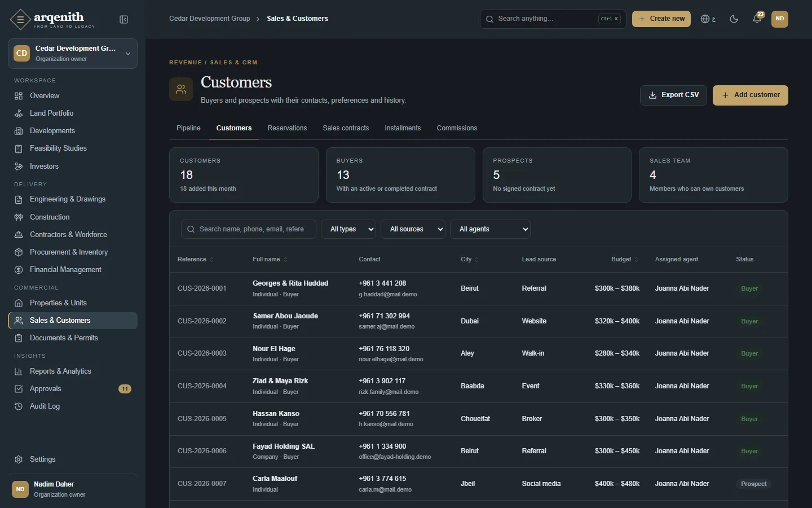Go to Financial Management
Image resolution: width=812 pixels, height=508 pixels.
pyautogui.click(x=73, y=270)
